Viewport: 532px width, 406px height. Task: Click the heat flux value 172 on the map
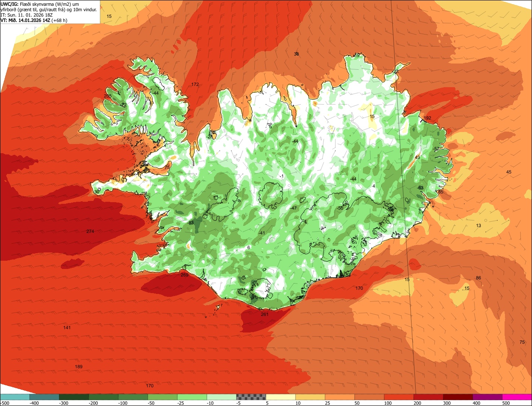pyautogui.click(x=195, y=84)
